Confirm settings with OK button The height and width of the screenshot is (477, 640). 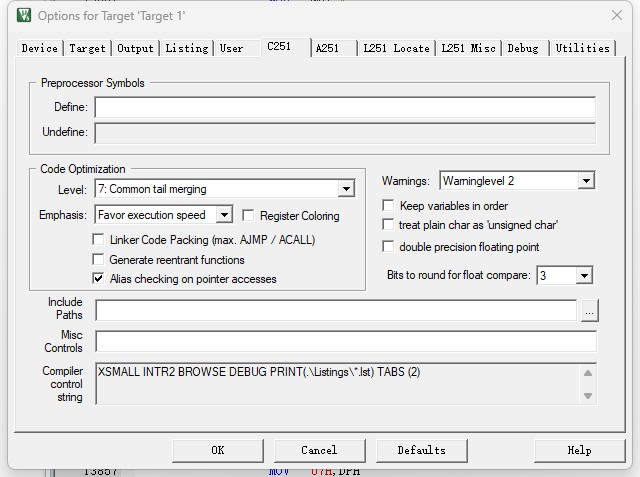point(218,450)
